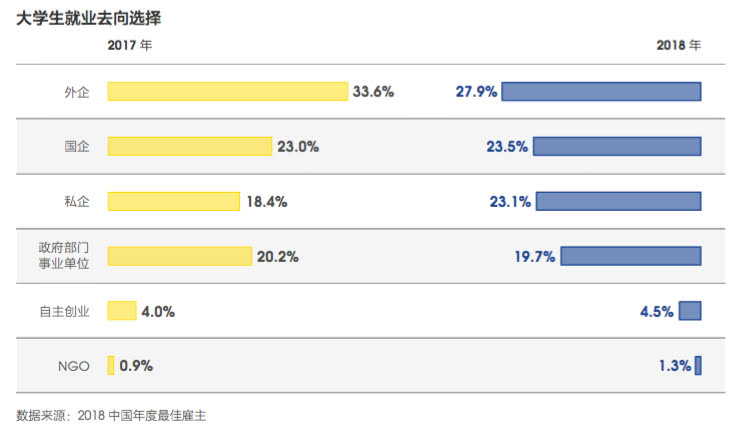The image size is (740, 435).
Task: Click the chart title 大学生就业去向选择
Action: pyautogui.click(x=89, y=18)
